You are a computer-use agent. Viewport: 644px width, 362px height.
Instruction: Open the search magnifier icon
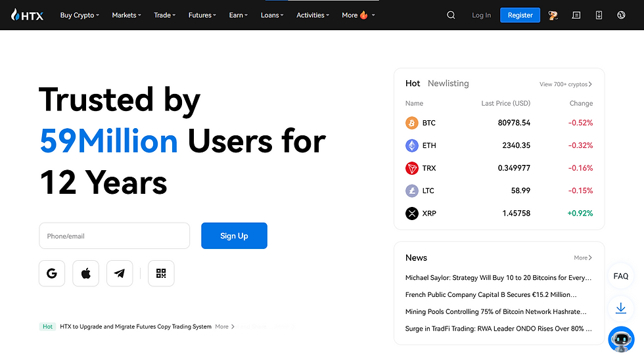pyautogui.click(x=451, y=15)
